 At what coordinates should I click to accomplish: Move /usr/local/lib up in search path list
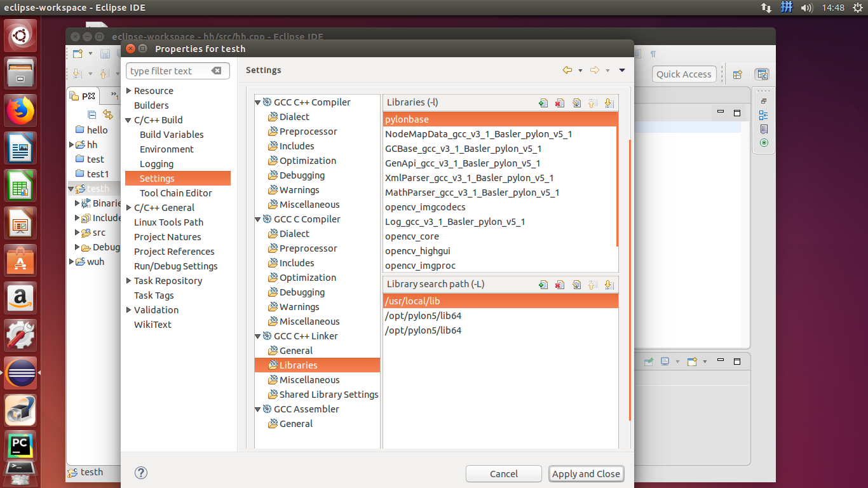pyautogui.click(x=593, y=285)
